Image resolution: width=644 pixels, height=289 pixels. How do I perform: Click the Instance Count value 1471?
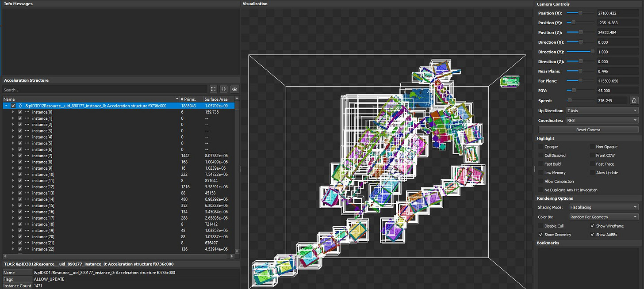[38, 286]
